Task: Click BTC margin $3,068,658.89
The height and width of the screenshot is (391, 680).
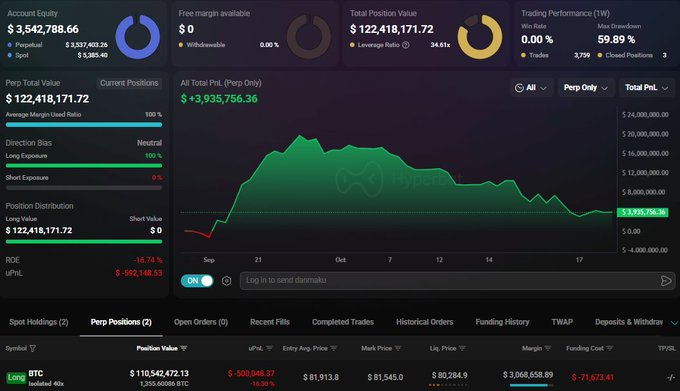Action: [528, 375]
